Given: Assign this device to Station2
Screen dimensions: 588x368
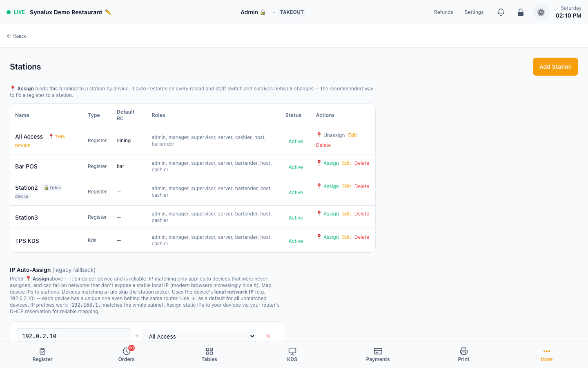Looking at the screenshot, I should (x=328, y=186).
